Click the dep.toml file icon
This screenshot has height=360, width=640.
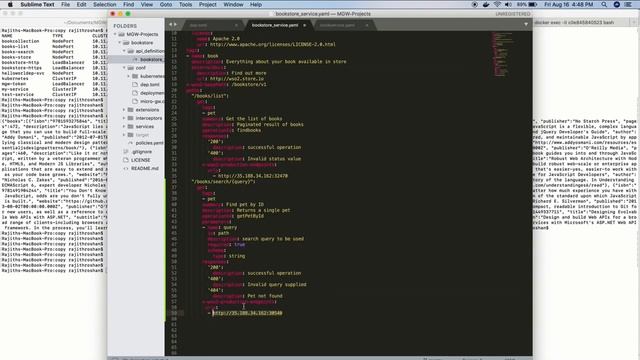click(x=135, y=84)
